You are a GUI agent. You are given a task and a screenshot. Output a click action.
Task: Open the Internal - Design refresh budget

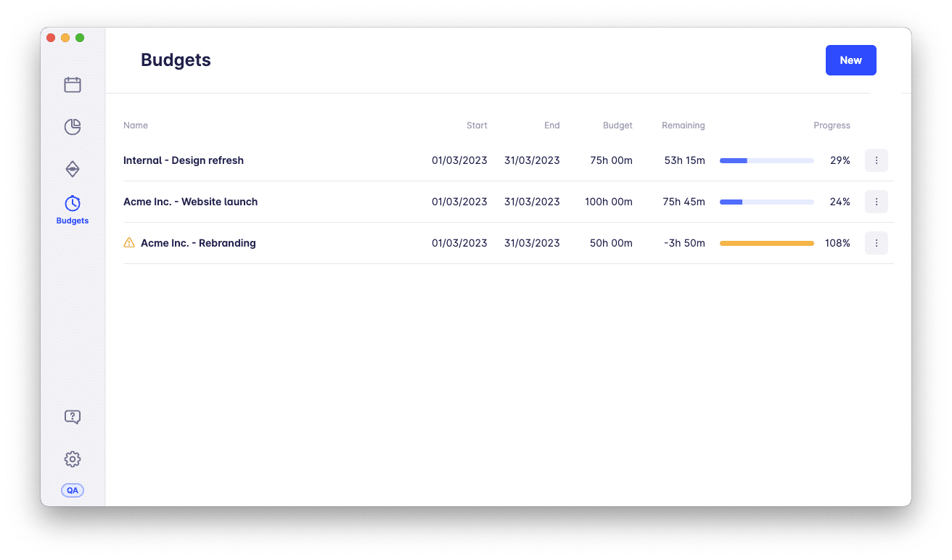click(x=184, y=160)
